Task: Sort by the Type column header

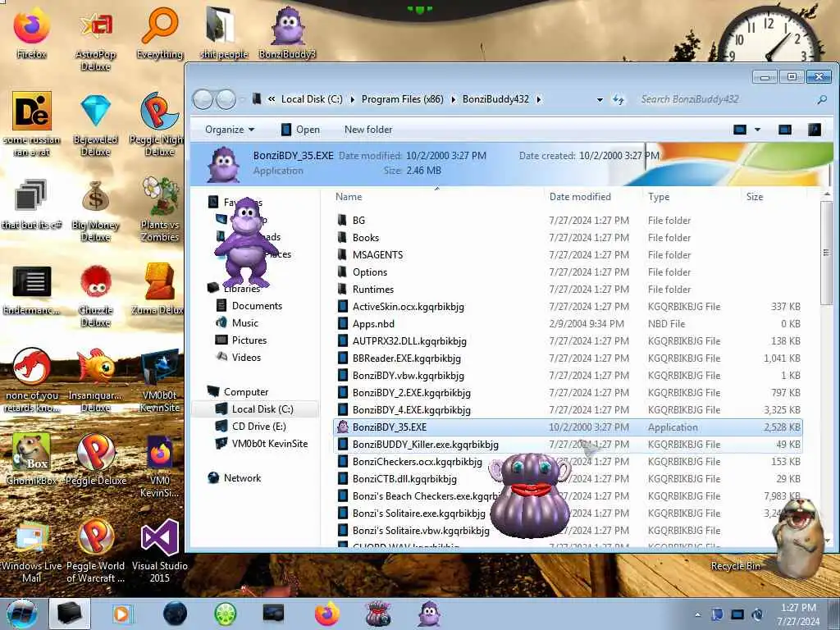Action: 659,197
